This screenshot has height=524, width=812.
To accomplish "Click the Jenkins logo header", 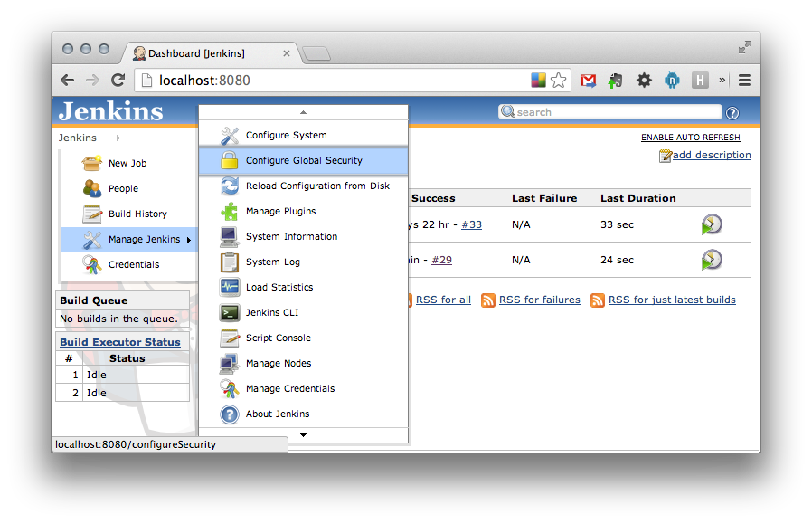I will click(x=111, y=111).
